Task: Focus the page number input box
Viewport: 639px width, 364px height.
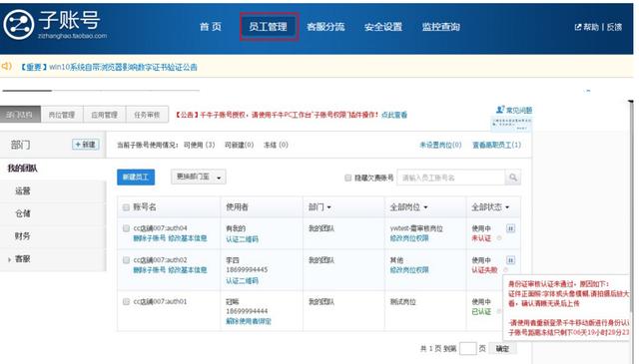Action: [467, 348]
